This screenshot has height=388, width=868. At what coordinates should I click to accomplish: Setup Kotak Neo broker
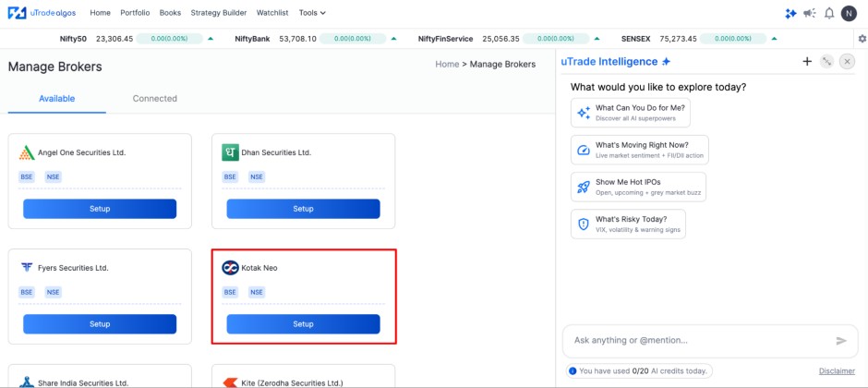[x=304, y=324]
